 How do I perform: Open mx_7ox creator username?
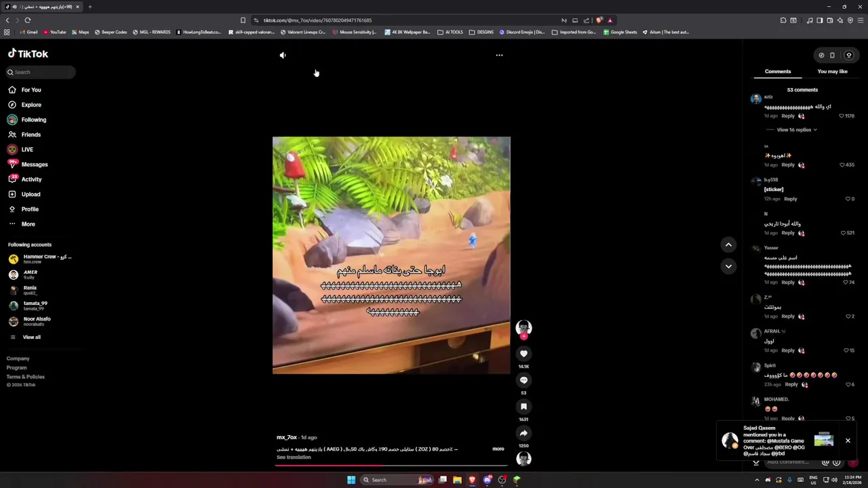click(287, 437)
